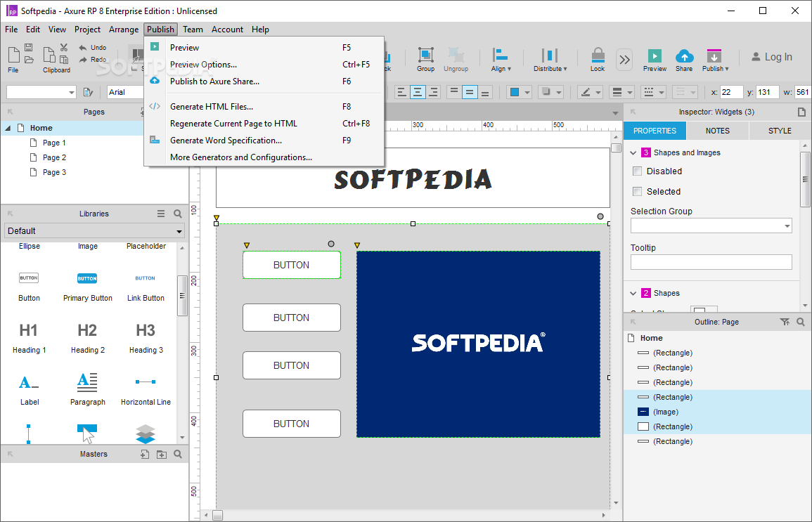Add a new master
The image size is (812, 522).
point(145,455)
